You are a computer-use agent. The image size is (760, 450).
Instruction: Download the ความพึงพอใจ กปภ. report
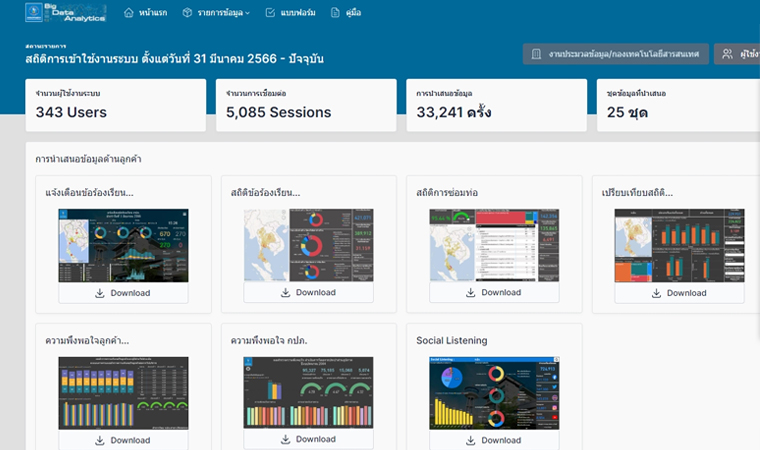tap(308, 439)
